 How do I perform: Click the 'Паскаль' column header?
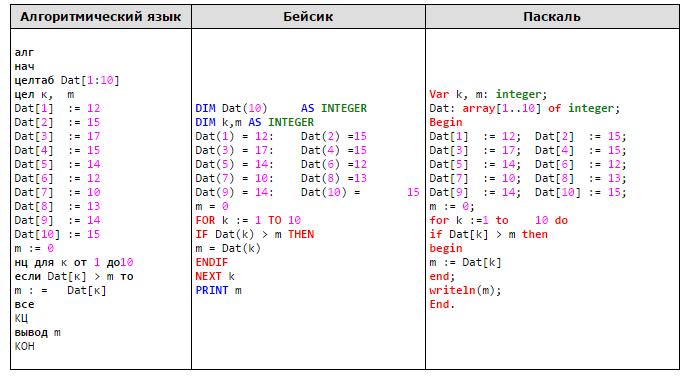(552, 17)
